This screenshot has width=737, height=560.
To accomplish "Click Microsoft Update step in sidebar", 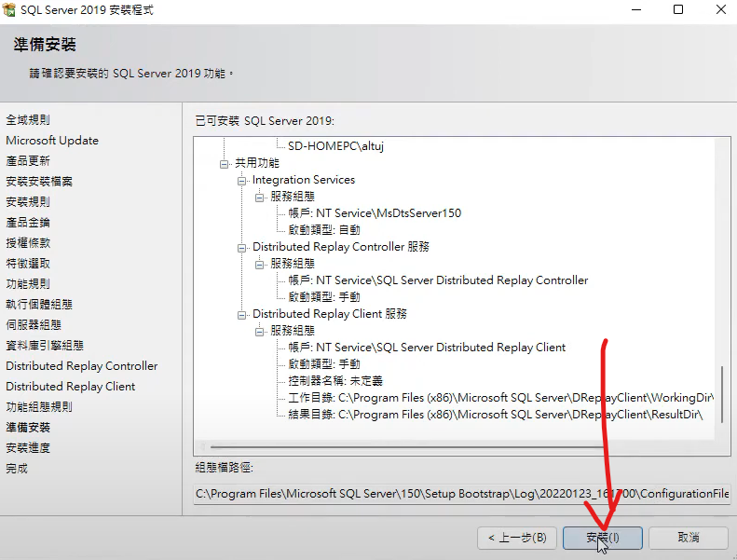I will click(x=52, y=141).
